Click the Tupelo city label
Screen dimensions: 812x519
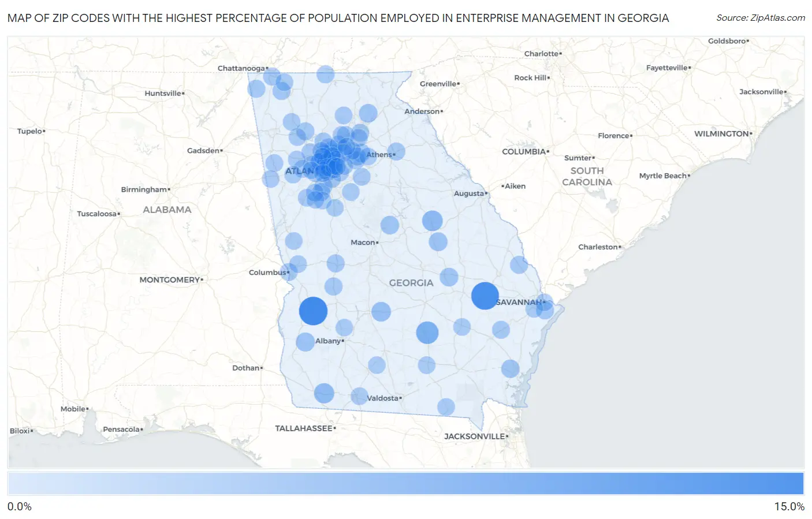pos(29,132)
